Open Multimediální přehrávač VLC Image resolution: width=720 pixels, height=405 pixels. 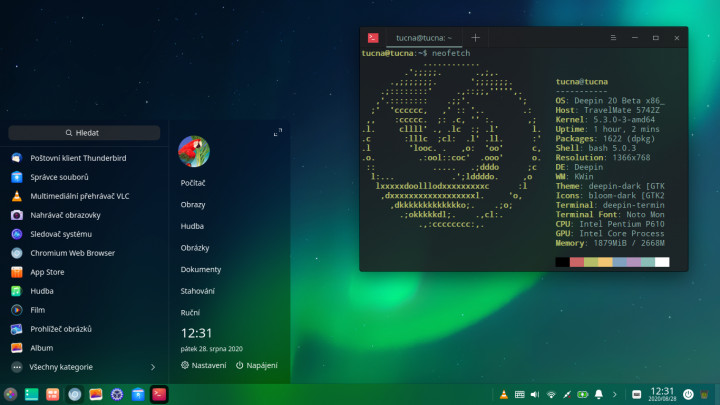(84, 196)
